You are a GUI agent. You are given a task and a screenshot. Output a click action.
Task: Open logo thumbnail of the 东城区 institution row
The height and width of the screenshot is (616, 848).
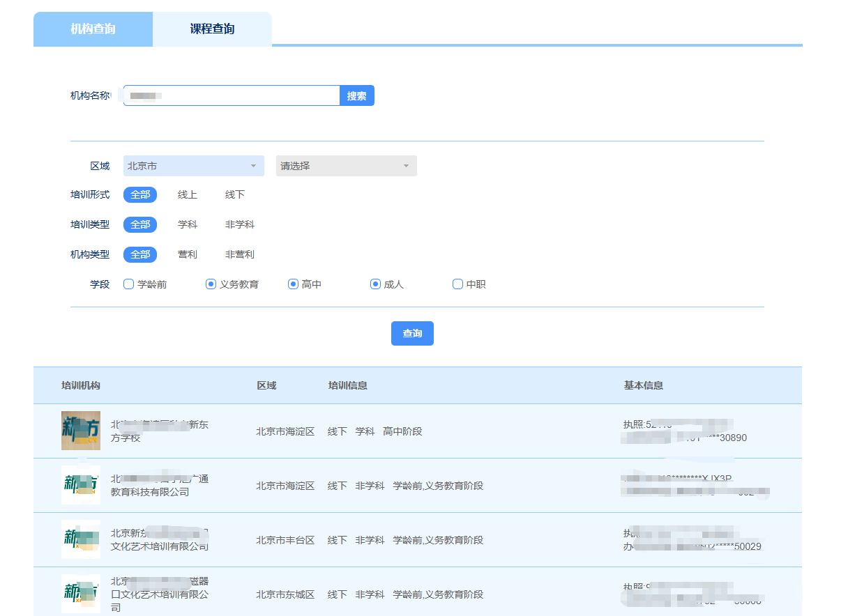[81, 594]
